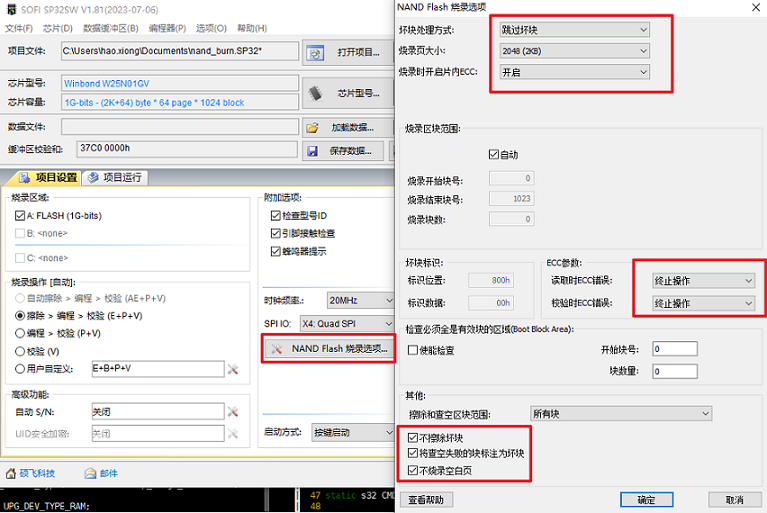Click the home icon next to 硕飞科技
This screenshot has width=767, height=513.
pyautogui.click(x=11, y=473)
